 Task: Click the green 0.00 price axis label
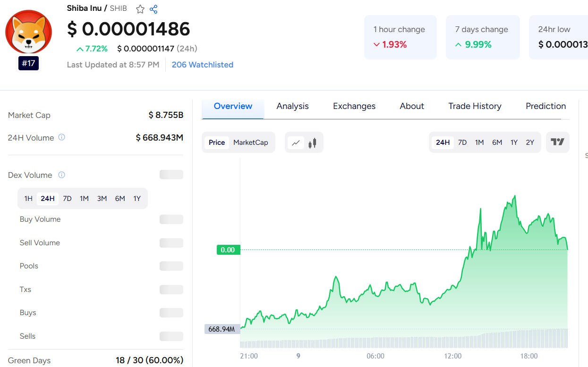228,250
